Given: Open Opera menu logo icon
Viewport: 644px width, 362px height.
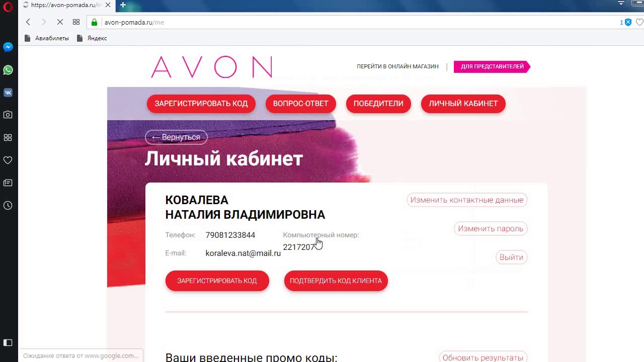Looking at the screenshot, I should [8, 7].
